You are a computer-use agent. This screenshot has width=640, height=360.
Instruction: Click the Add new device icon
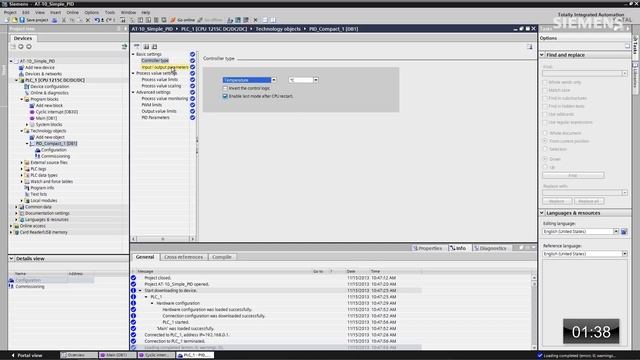(x=21, y=67)
